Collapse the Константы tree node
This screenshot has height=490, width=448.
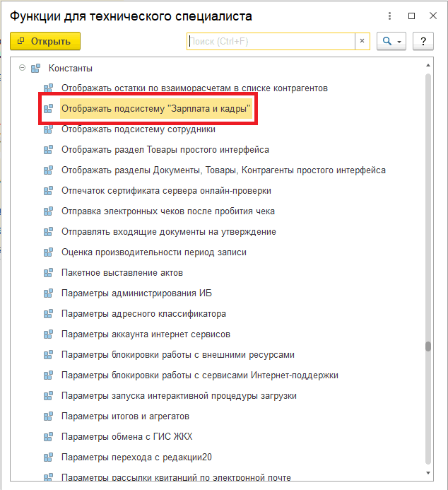pyautogui.click(x=22, y=67)
